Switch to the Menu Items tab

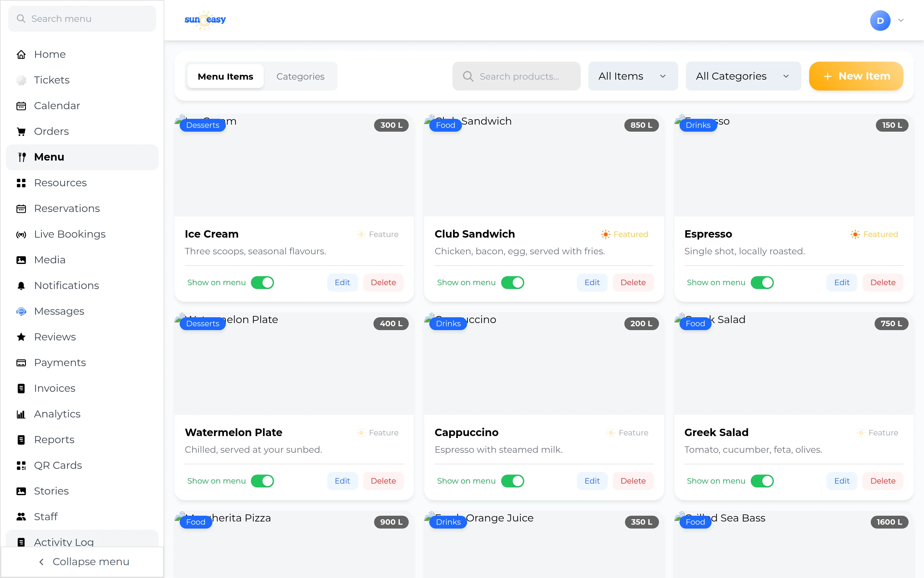tap(225, 76)
